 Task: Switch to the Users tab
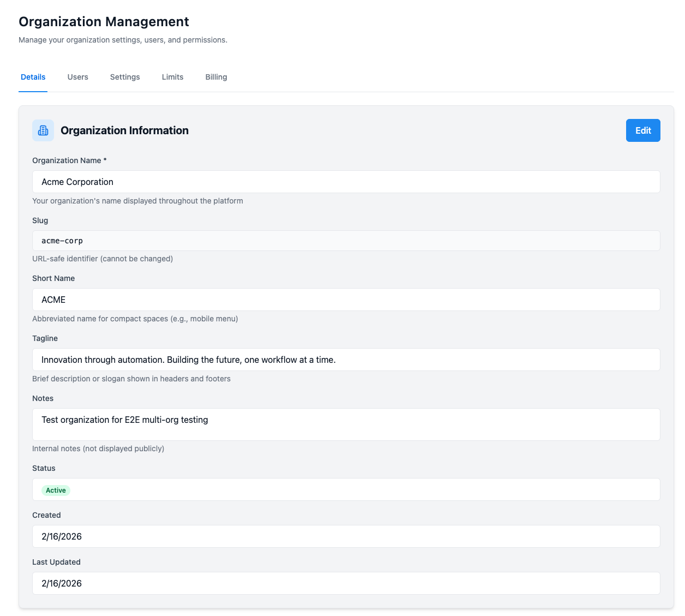click(x=78, y=77)
